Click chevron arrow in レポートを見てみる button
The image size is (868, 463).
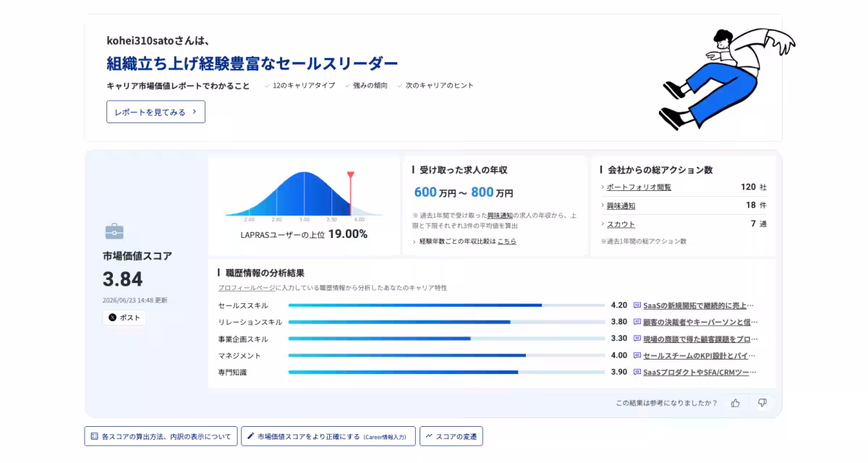point(194,111)
